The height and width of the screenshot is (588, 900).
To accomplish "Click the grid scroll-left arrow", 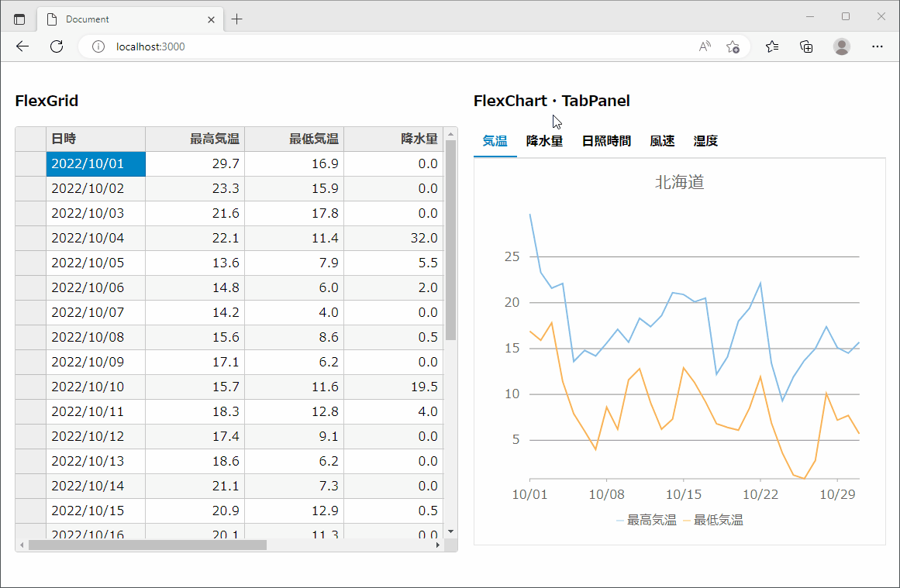I will 22,545.
